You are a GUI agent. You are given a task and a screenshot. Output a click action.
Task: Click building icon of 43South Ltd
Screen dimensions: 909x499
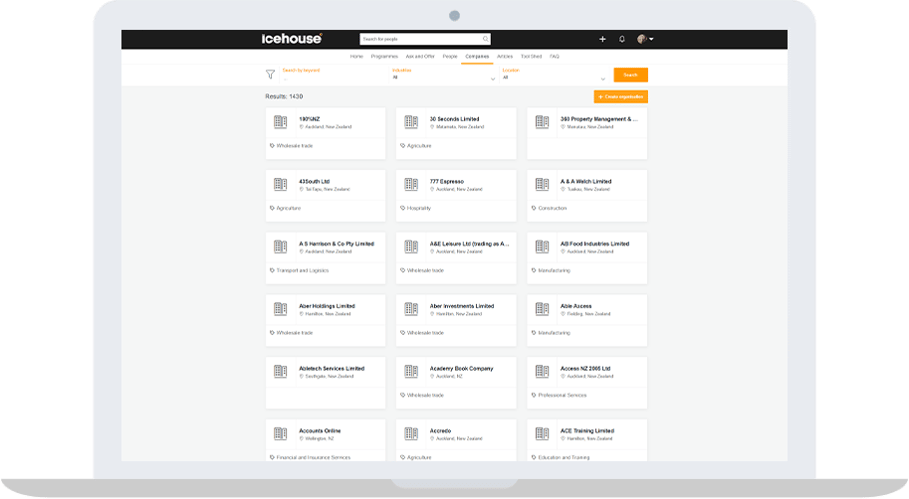(281, 184)
